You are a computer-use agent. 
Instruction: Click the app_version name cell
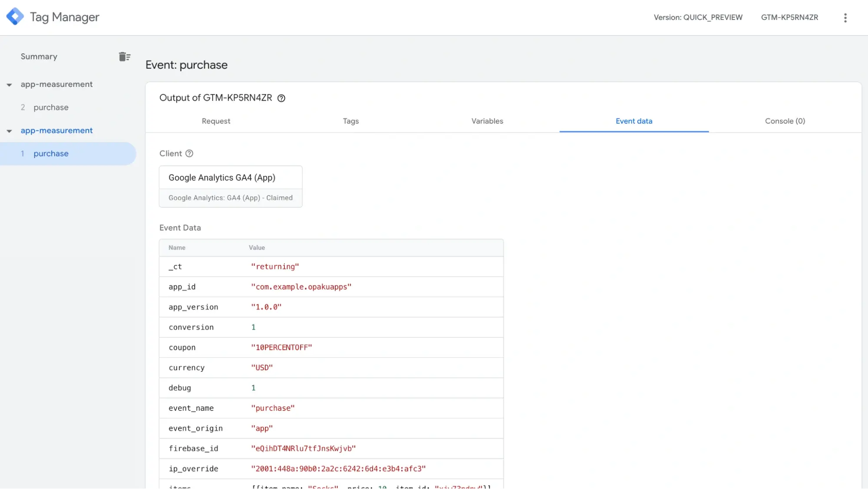(x=193, y=307)
